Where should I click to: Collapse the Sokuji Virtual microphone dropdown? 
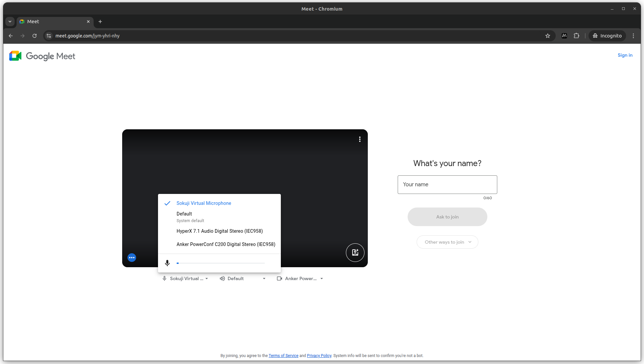(x=185, y=278)
